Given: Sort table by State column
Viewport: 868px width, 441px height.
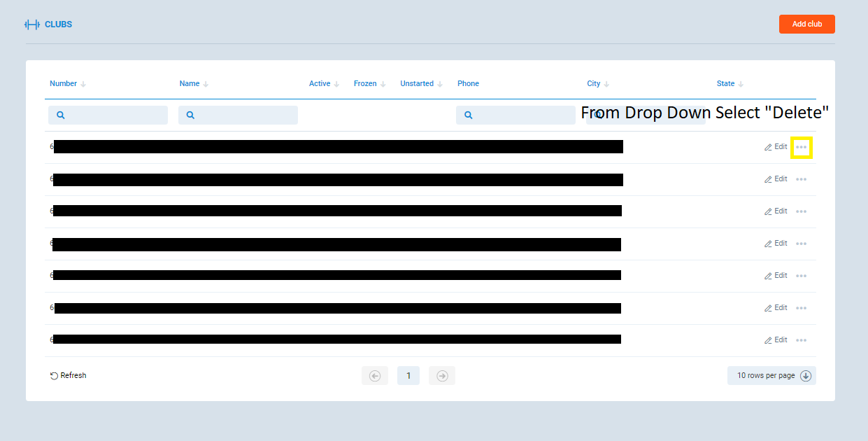Looking at the screenshot, I should pos(726,83).
